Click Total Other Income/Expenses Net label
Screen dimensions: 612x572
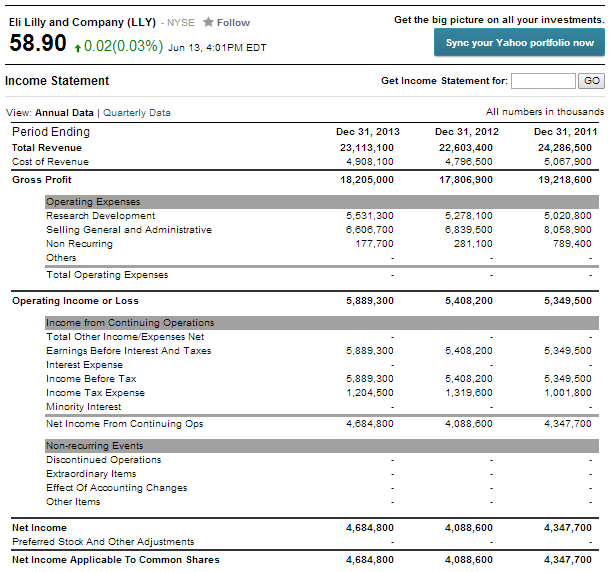(x=125, y=337)
